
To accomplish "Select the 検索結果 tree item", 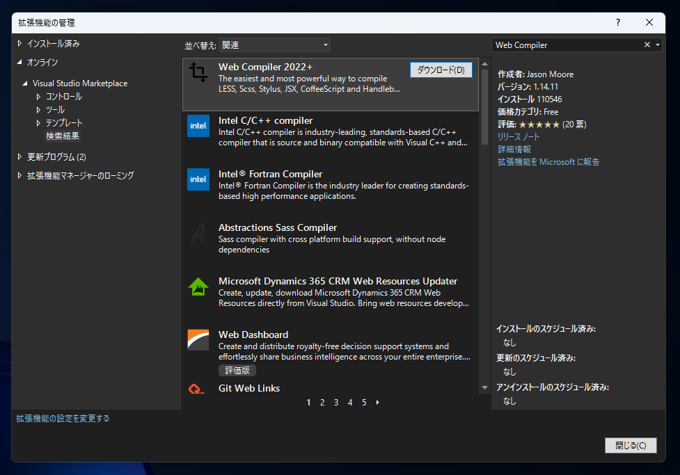I will coord(62,136).
